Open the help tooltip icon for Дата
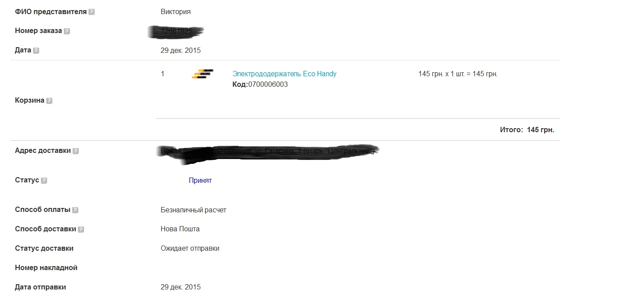644x304 pixels. tap(36, 51)
